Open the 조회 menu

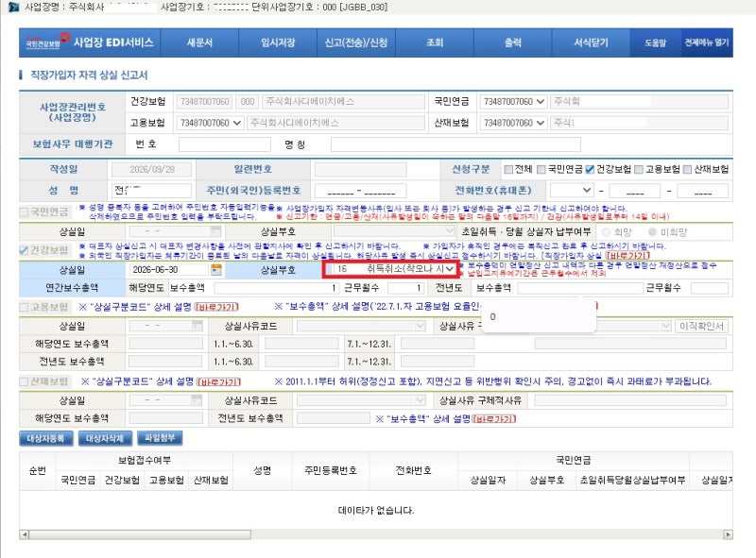click(x=435, y=42)
